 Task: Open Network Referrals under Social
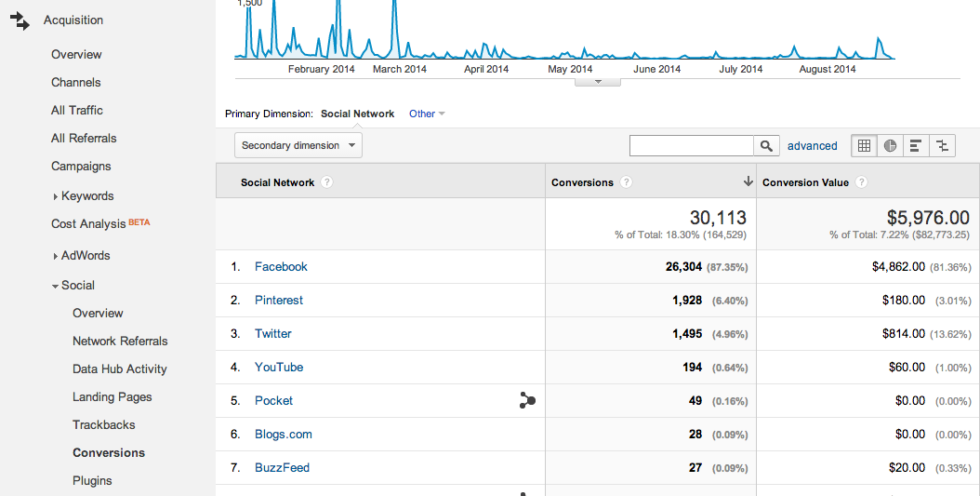pyautogui.click(x=120, y=342)
